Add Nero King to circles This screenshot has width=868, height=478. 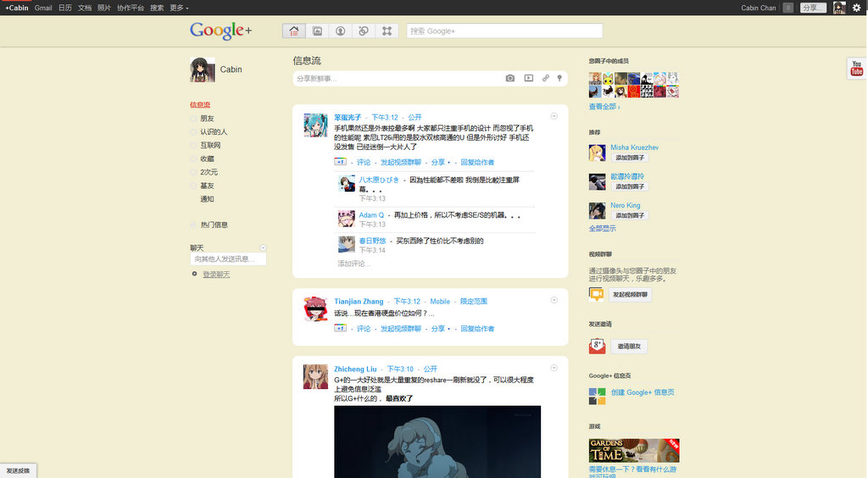click(x=630, y=215)
